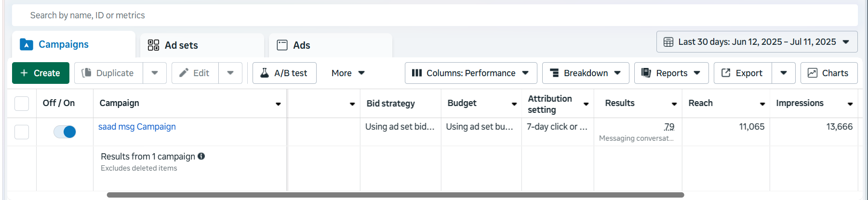Click the Campaigns folder icon

coord(27,45)
